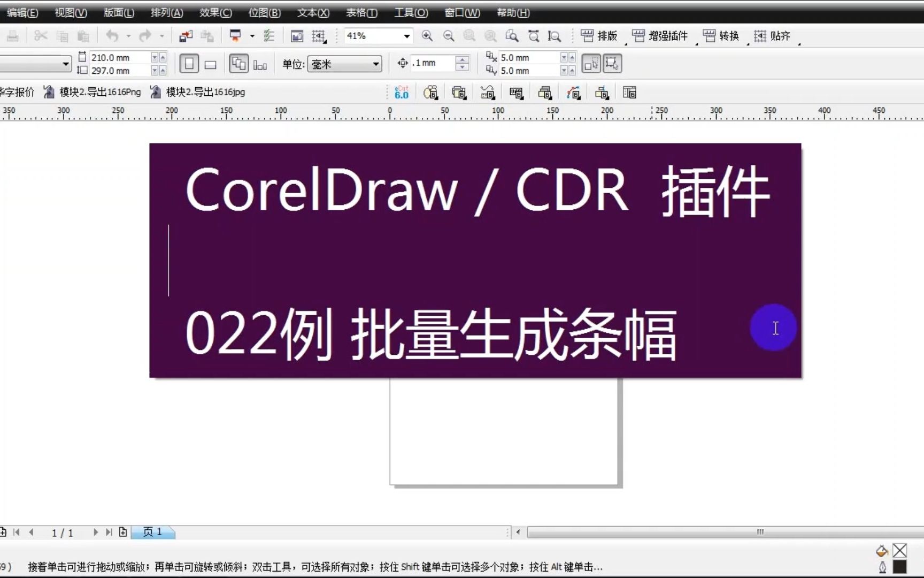Click the Export icon
Screen dimensions: 924x578
click(207, 36)
